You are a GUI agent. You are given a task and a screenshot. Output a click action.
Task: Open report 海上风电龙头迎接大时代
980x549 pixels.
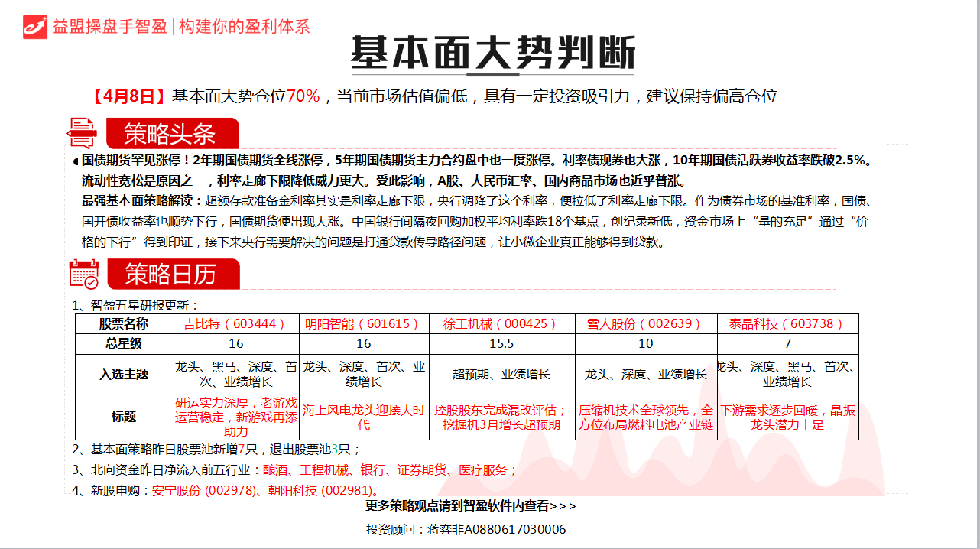[x=365, y=417]
